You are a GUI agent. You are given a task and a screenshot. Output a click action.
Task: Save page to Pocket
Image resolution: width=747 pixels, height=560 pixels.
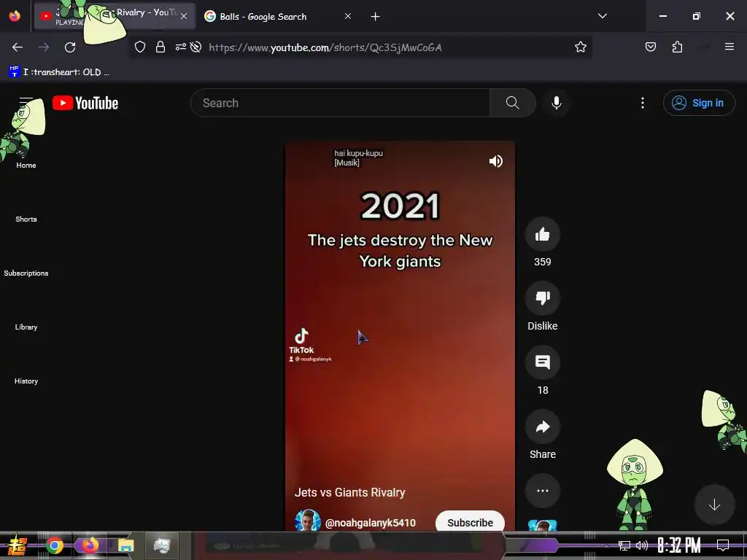(x=650, y=47)
